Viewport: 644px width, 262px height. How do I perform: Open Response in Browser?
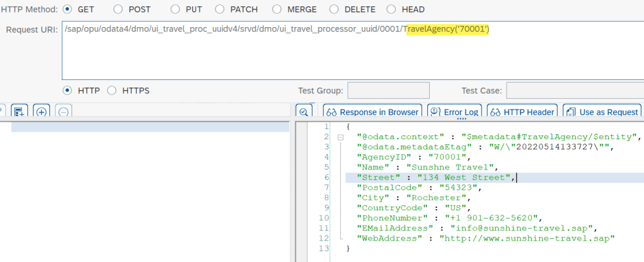pyautogui.click(x=372, y=112)
